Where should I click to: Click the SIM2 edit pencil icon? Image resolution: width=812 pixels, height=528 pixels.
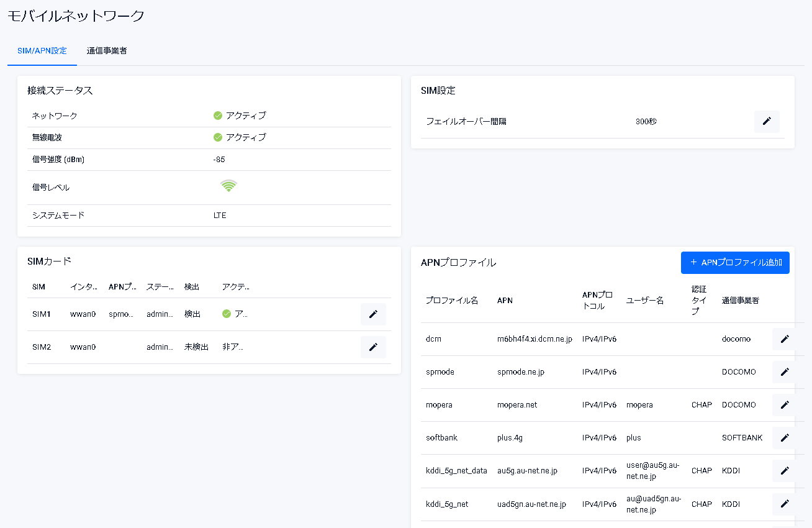coord(373,347)
